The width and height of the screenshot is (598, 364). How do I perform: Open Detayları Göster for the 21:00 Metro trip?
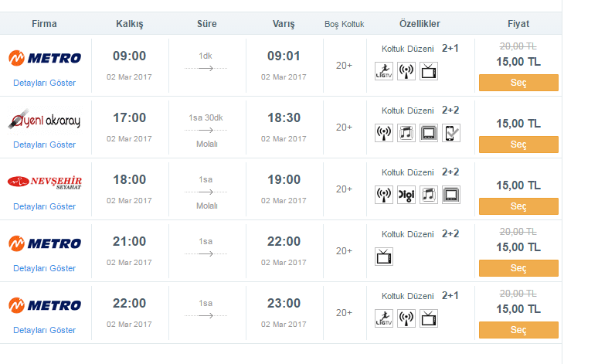tap(45, 268)
